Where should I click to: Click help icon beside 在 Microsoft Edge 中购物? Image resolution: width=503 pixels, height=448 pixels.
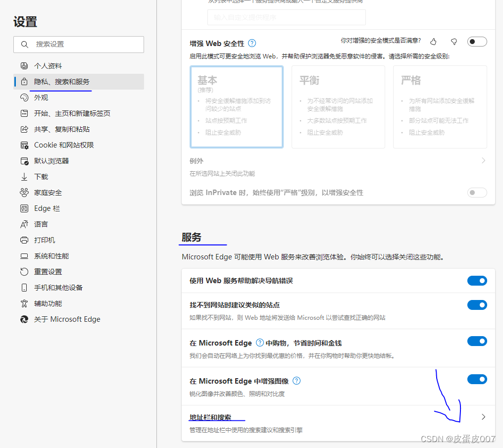(260, 343)
